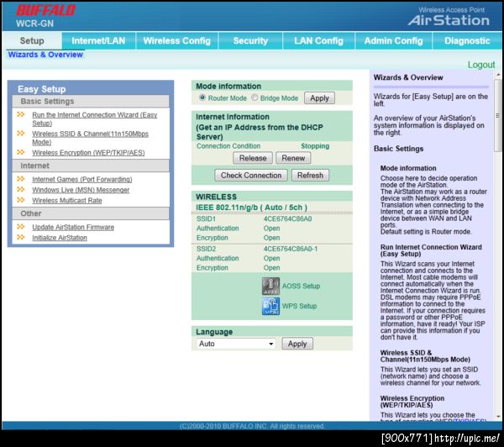The width and height of the screenshot is (504, 447).
Task: Open Update AirStation Firmware link
Action: click(x=73, y=227)
